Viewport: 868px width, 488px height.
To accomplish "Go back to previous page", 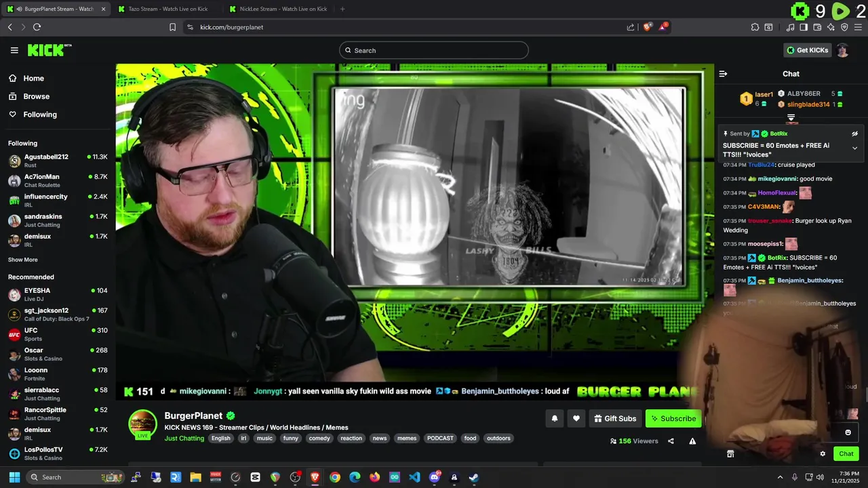I will pyautogui.click(x=9, y=27).
